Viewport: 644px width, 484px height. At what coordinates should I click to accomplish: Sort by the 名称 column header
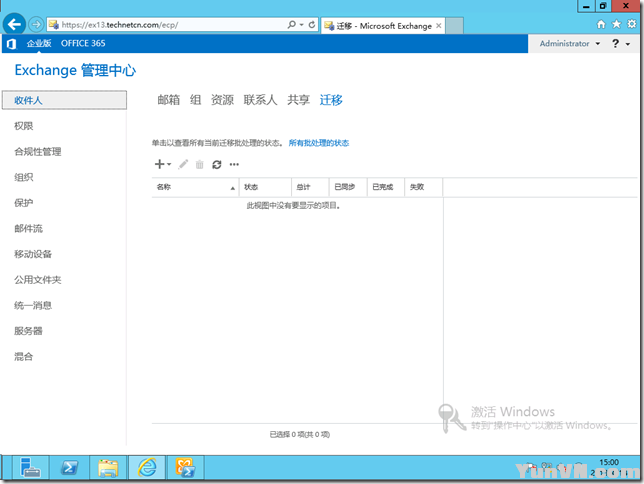tap(196, 187)
